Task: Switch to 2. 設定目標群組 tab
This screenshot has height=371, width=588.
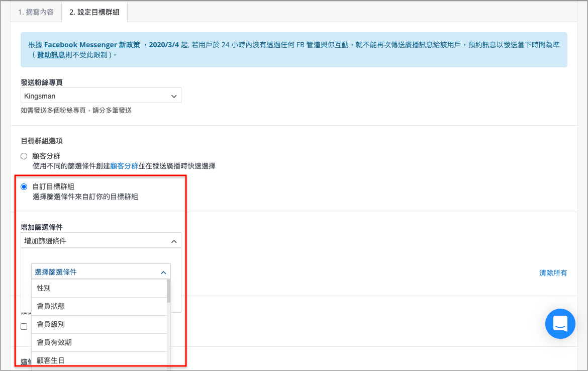Action: point(94,12)
